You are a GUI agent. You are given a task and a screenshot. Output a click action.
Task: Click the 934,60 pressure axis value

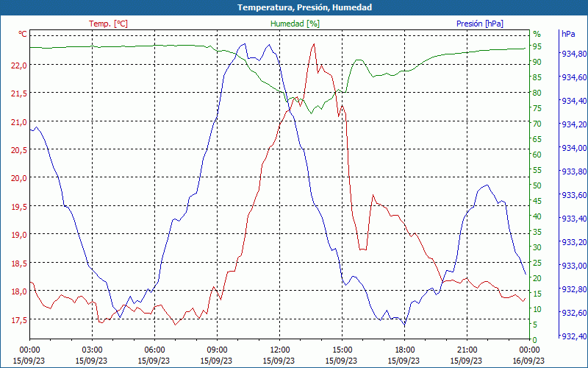pyautogui.click(x=574, y=78)
